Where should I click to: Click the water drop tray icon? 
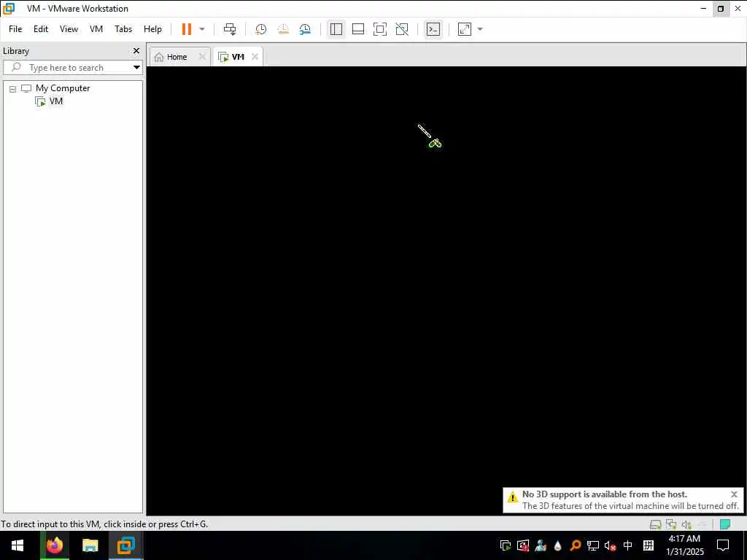(x=558, y=545)
